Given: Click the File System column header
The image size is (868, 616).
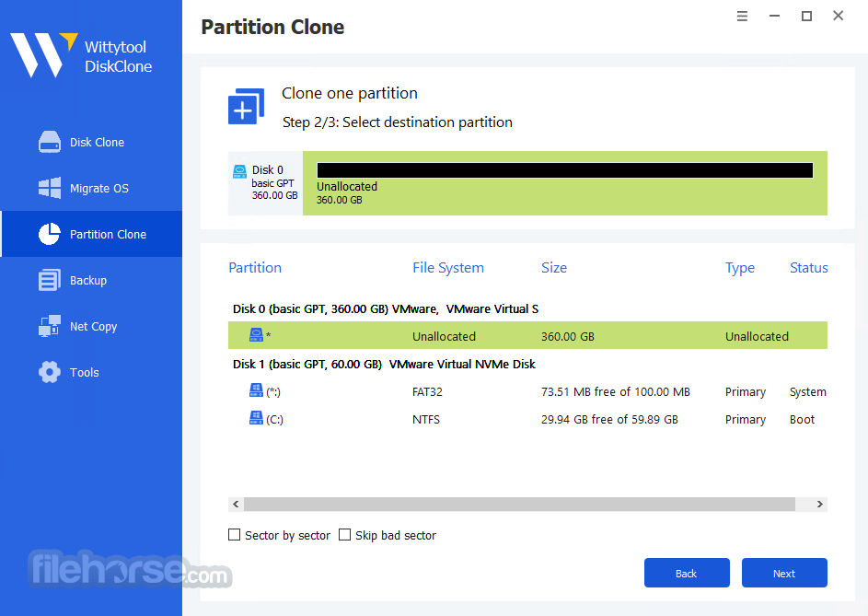Looking at the screenshot, I should click(448, 268).
